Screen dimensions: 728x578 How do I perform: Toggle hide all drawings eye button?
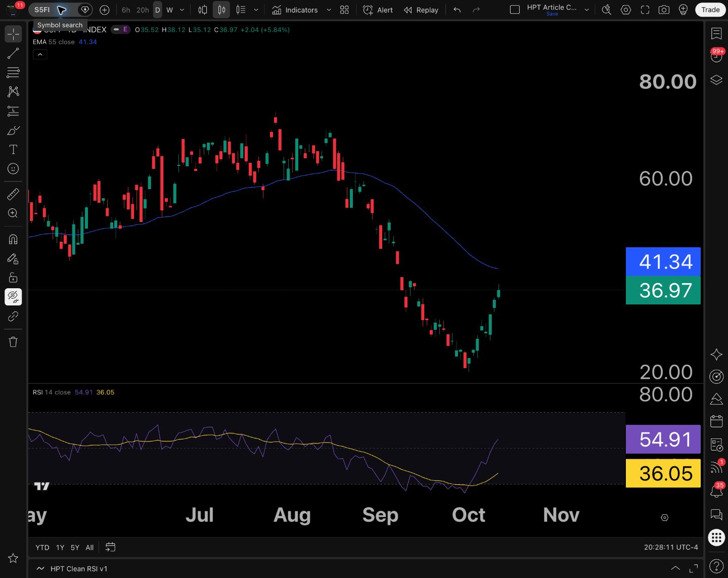coord(13,297)
